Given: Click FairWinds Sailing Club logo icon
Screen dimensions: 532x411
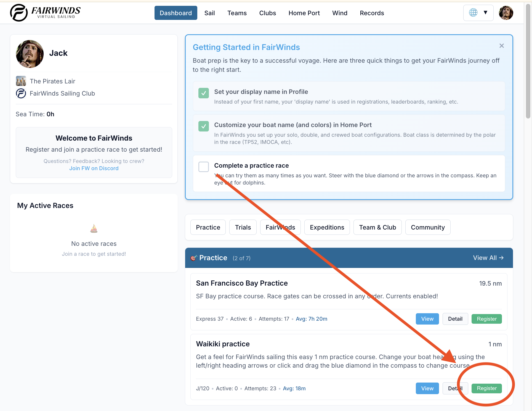Looking at the screenshot, I should click(x=21, y=93).
